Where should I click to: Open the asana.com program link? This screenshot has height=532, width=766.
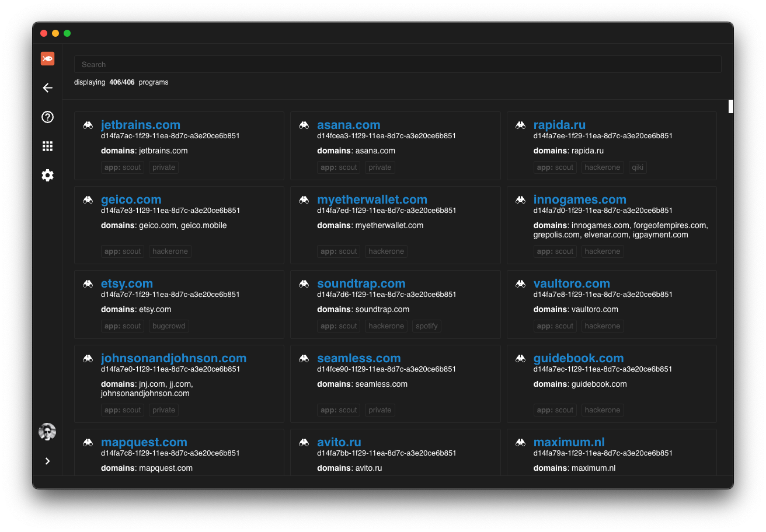click(349, 125)
